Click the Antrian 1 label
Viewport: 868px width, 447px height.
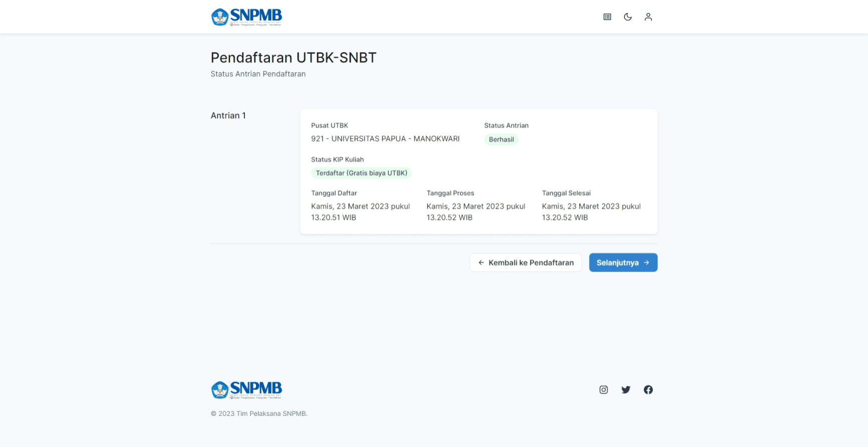click(228, 116)
